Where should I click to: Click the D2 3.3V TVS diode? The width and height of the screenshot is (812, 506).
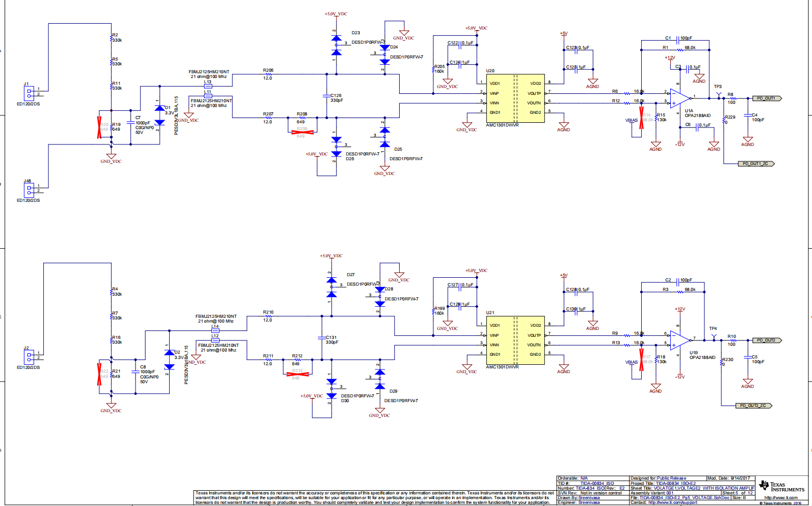coord(169,359)
